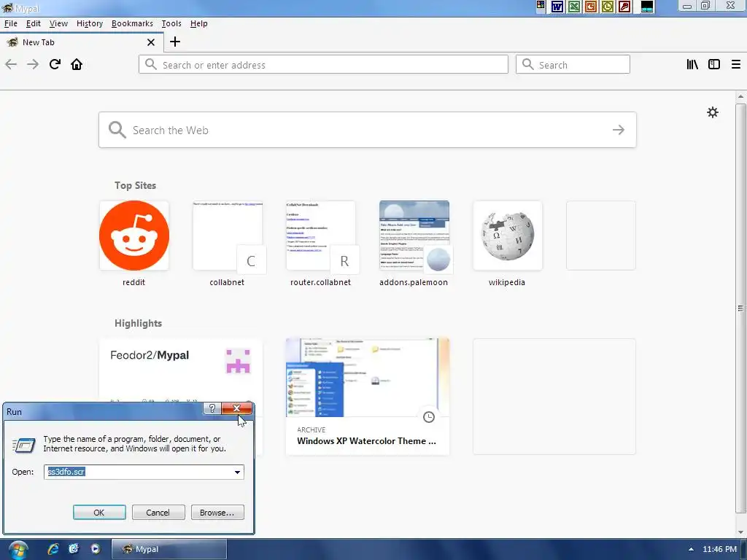This screenshot has width=747, height=560.
Task: Launch Internet Explorer from taskbar
Action: (x=53, y=549)
